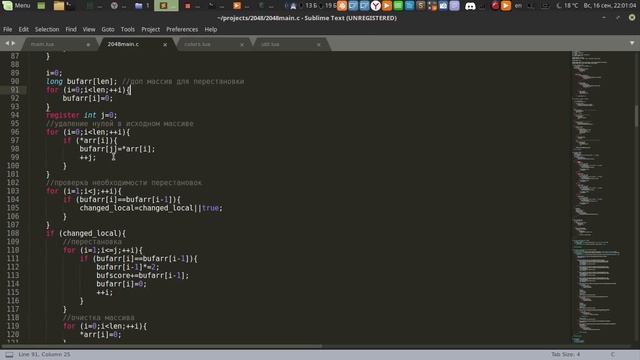The width and height of the screenshot is (640, 360).
Task: Click '*arr[i]=0;' on line 120
Action: pos(100,334)
